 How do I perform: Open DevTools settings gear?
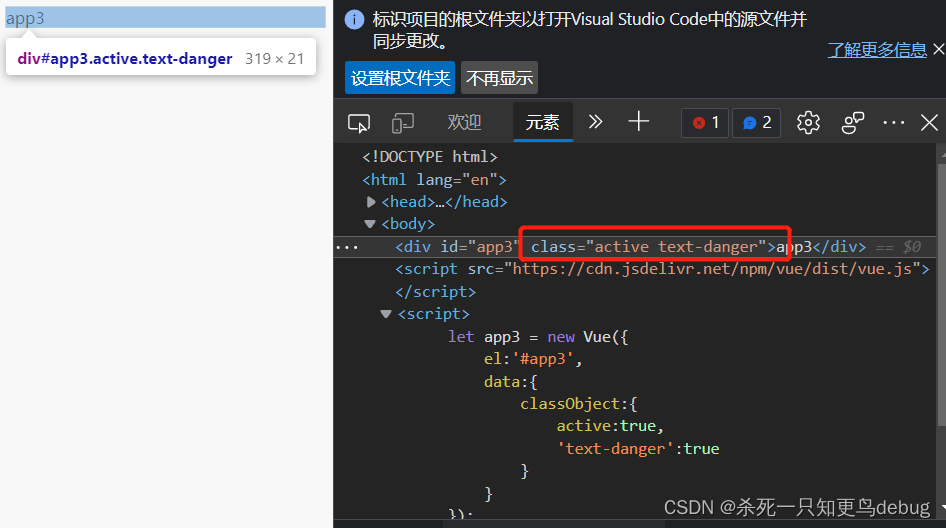(808, 122)
